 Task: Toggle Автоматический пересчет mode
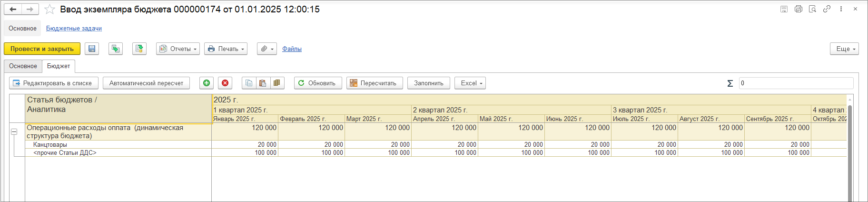click(146, 83)
